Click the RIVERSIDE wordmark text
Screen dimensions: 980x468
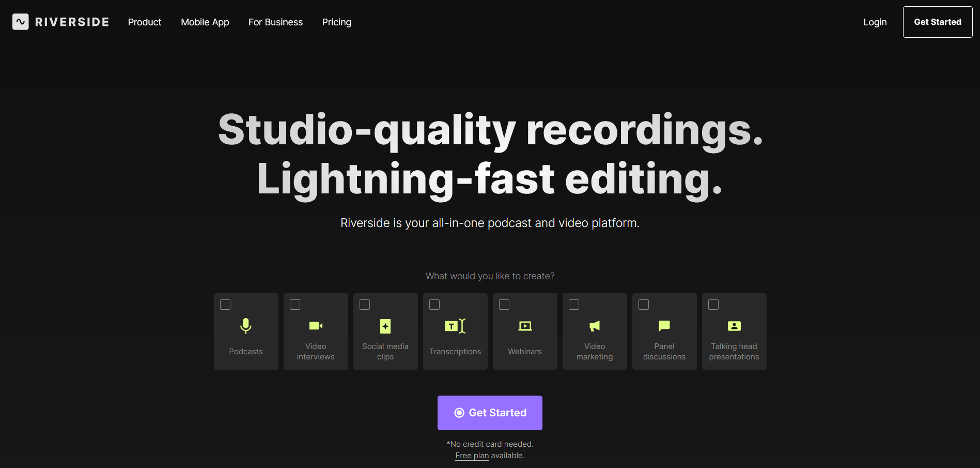pyautogui.click(x=72, y=22)
